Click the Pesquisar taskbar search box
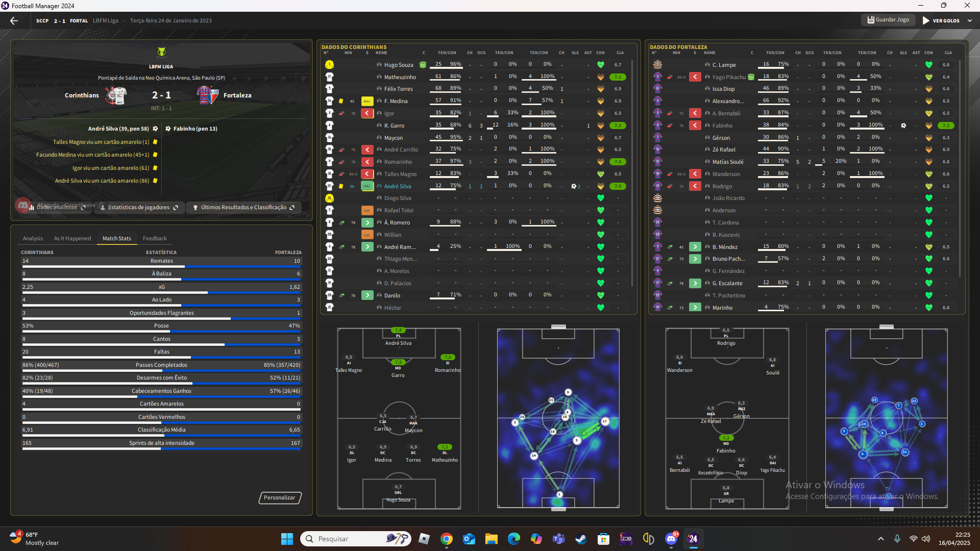The height and width of the screenshot is (551, 980). tap(356, 539)
